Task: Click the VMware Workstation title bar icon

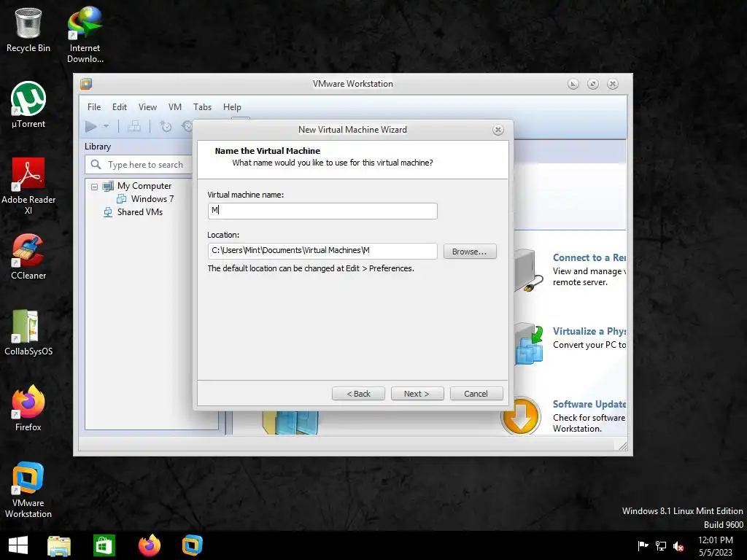Action: coord(86,84)
